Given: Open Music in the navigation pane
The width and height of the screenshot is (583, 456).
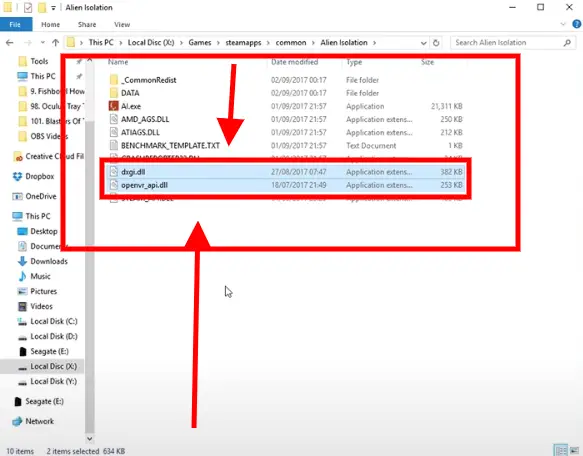Looking at the screenshot, I should [x=40, y=276].
